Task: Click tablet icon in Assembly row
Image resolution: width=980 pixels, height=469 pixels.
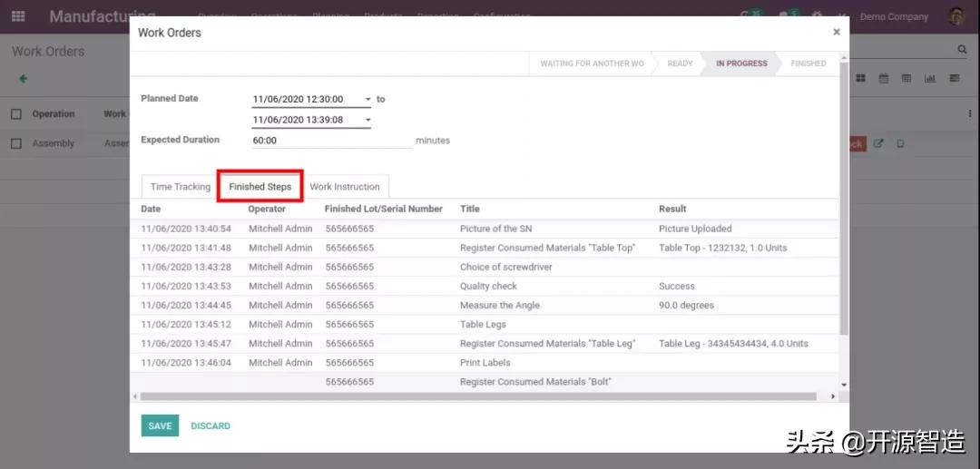Action: [900, 143]
